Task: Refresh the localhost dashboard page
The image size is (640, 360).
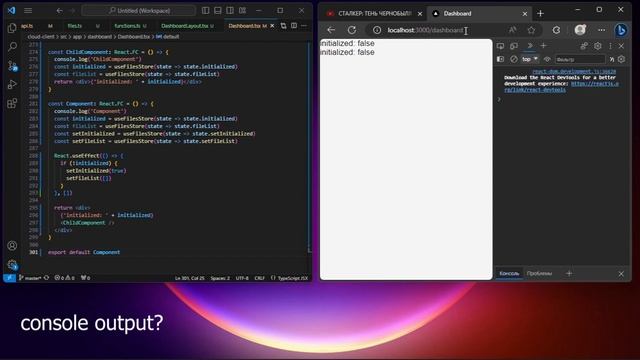Action: click(352, 30)
